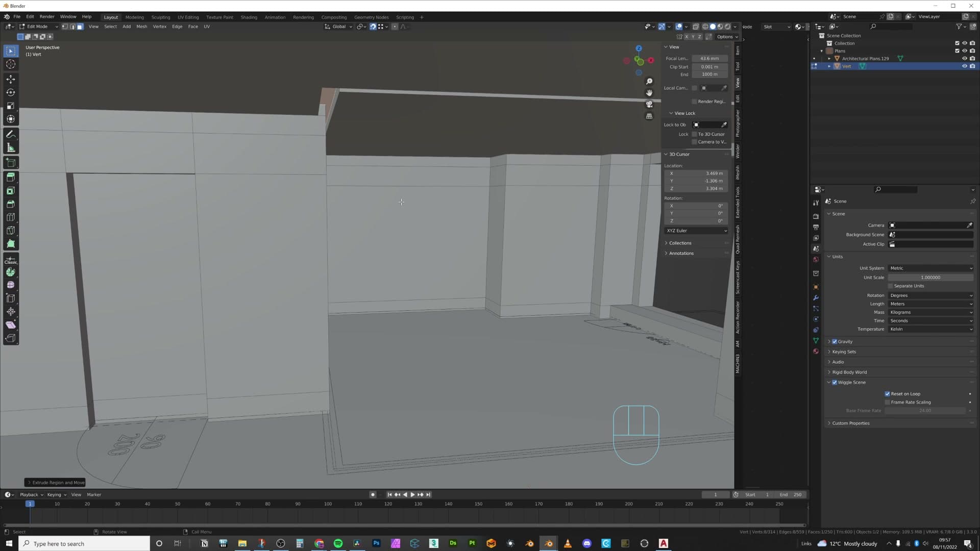Select the Extrude Region tool

[11, 178]
